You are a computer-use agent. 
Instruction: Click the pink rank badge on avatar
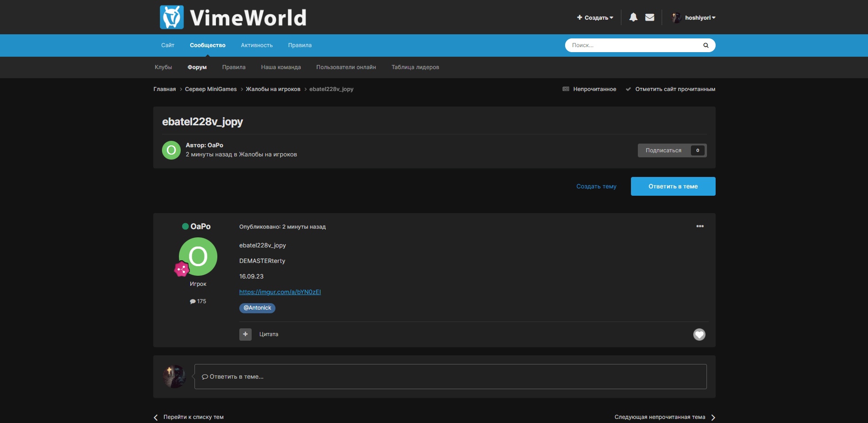click(182, 269)
